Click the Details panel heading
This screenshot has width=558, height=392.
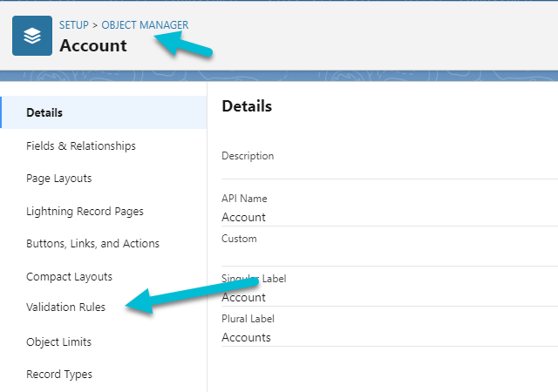tap(247, 106)
